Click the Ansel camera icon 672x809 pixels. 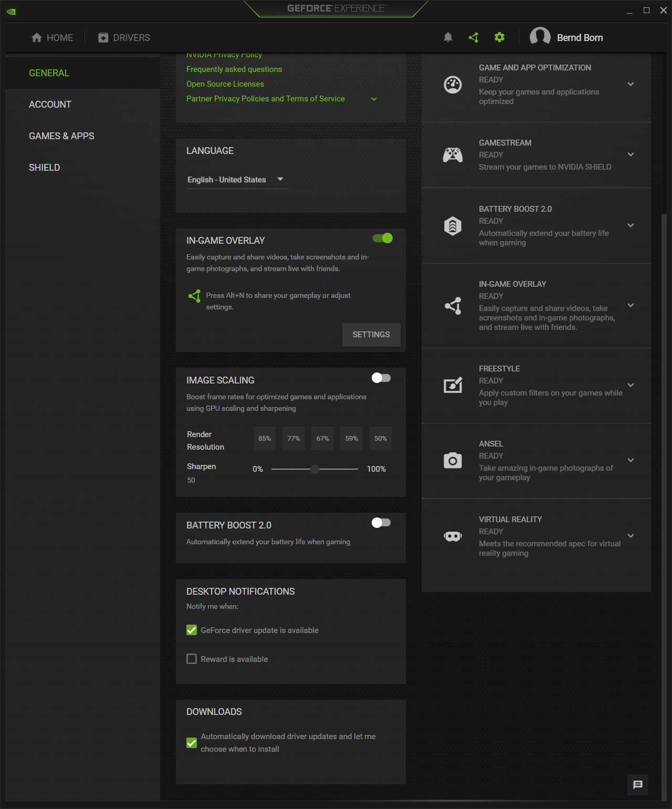tap(453, 461)
